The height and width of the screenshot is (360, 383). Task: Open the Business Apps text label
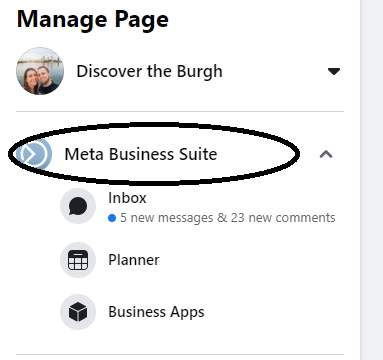(156, 312)
